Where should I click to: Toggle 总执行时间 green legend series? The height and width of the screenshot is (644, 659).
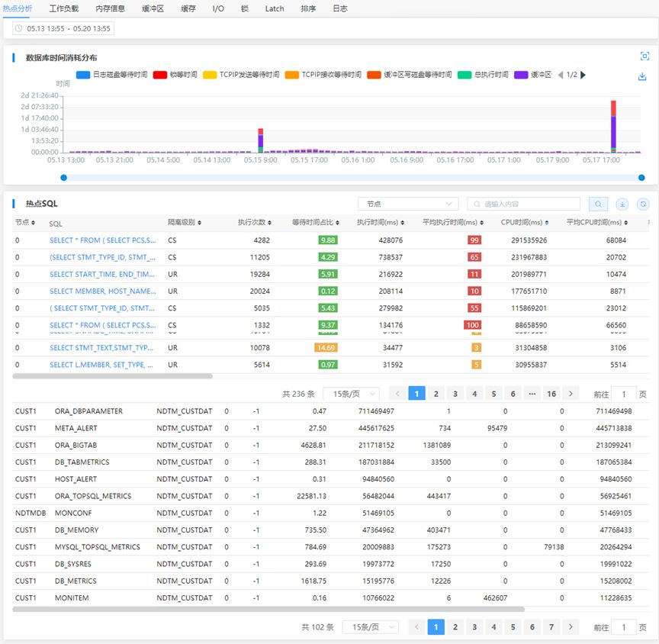483,75
